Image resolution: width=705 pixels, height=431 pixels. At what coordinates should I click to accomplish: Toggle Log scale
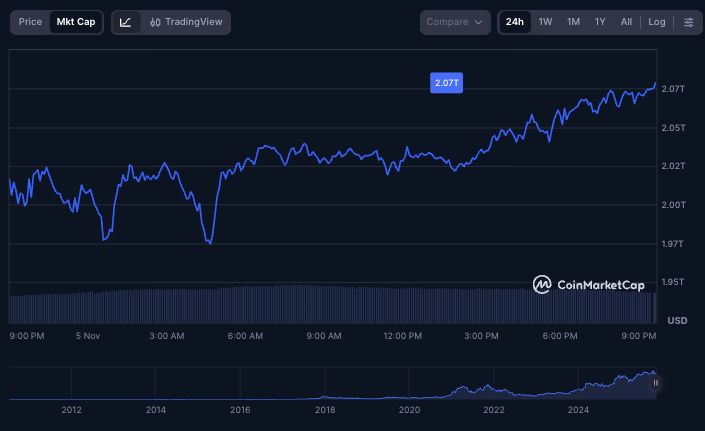[x=656, y=22]
